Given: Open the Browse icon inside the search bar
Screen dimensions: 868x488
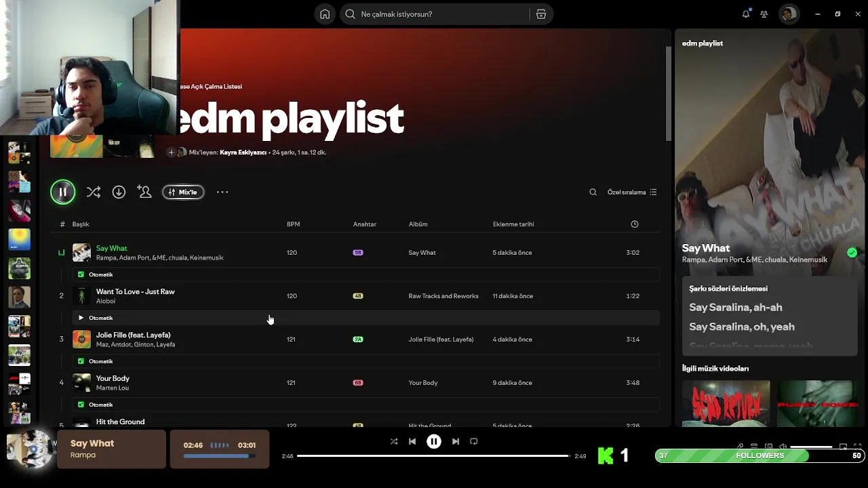Looking at the screenshot, I should coord(541,14).
